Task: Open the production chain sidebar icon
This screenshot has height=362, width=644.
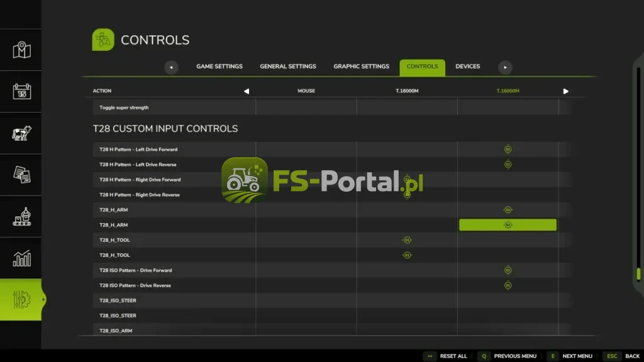Action: point(21,217)
